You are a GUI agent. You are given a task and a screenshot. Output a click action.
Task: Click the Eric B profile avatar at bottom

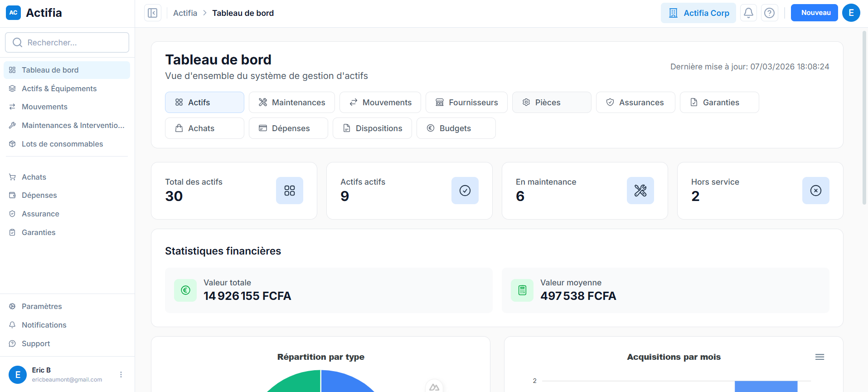click(18, 374)
